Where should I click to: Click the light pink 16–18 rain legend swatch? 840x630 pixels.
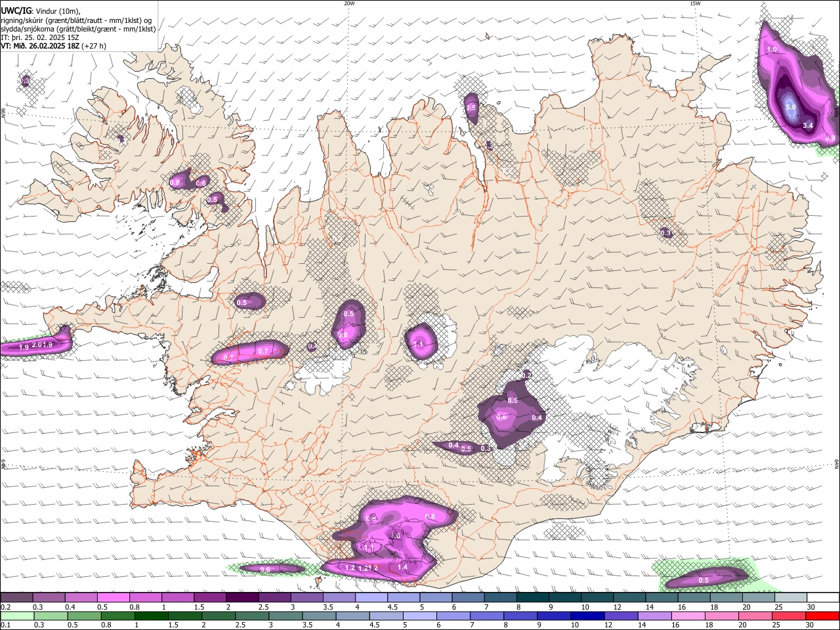click(688, 616)
